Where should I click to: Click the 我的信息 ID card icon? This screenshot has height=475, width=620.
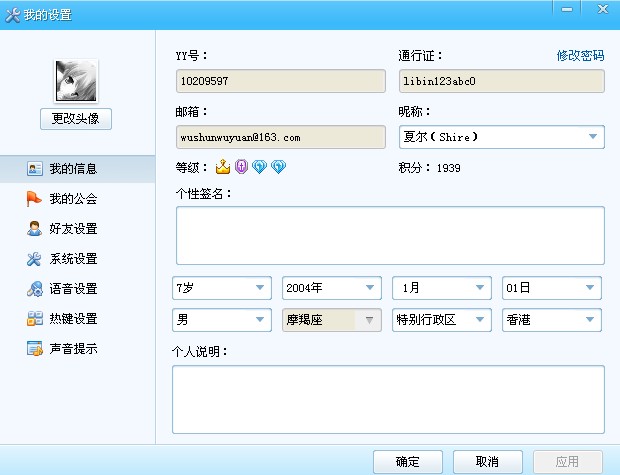tap(35, 168)
